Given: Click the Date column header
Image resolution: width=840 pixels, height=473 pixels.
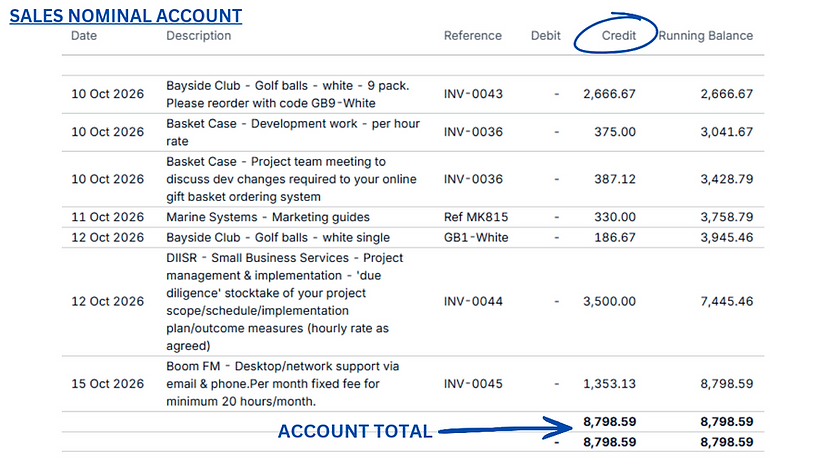Looking at the screenshot, I should tap(84, 36).
